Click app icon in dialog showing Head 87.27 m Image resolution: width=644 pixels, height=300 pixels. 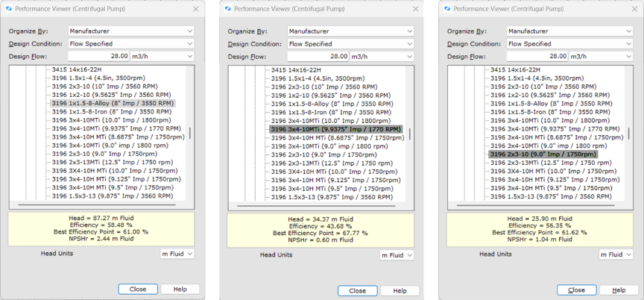coord(10,9)
